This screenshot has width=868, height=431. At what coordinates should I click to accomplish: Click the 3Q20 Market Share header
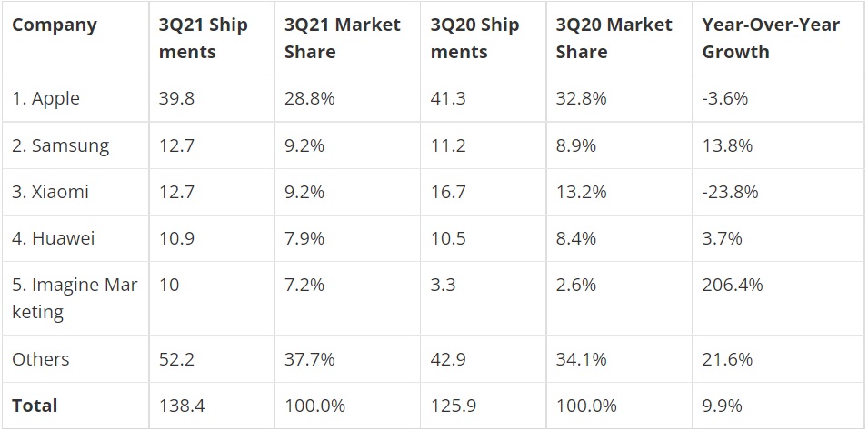tap(614, 38)
